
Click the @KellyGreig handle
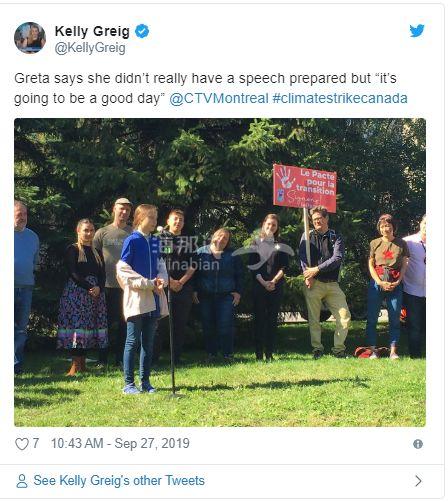coord(90,48)
